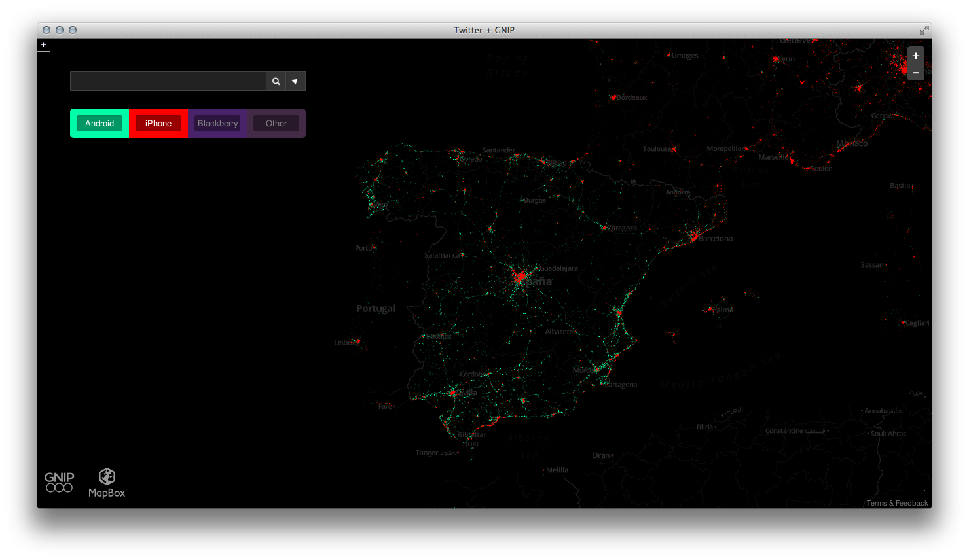Click the Oran city label
The image size is (969, 560).
pos(600,455)
